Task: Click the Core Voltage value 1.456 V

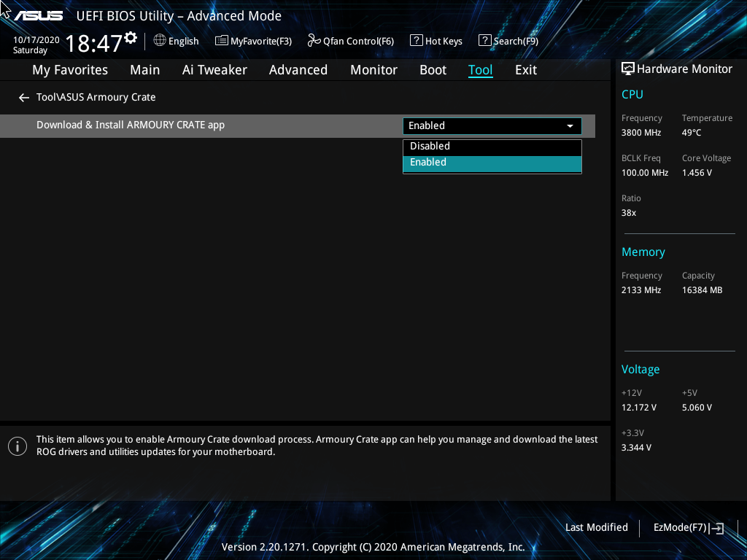Action: (697, 173)
